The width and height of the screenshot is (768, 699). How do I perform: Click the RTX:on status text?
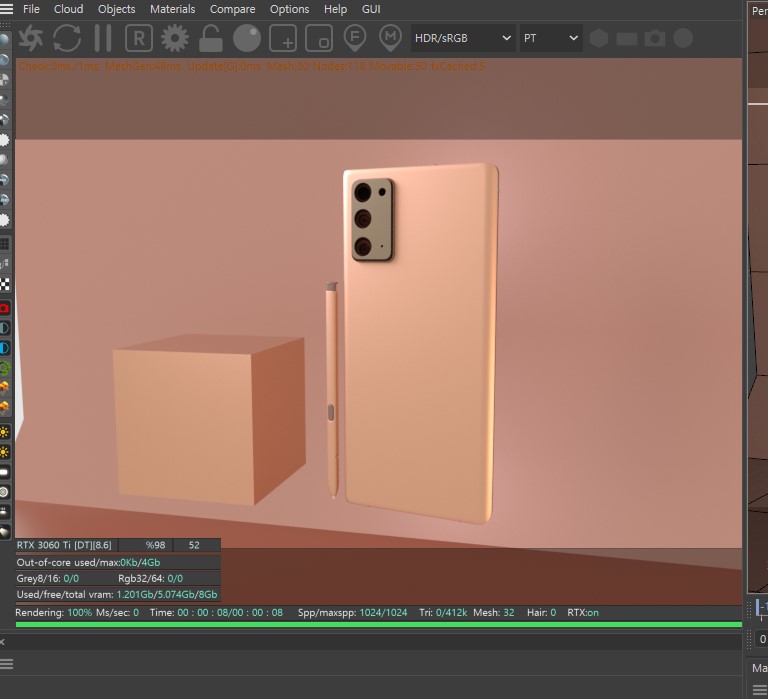click(x=583, y=613)
